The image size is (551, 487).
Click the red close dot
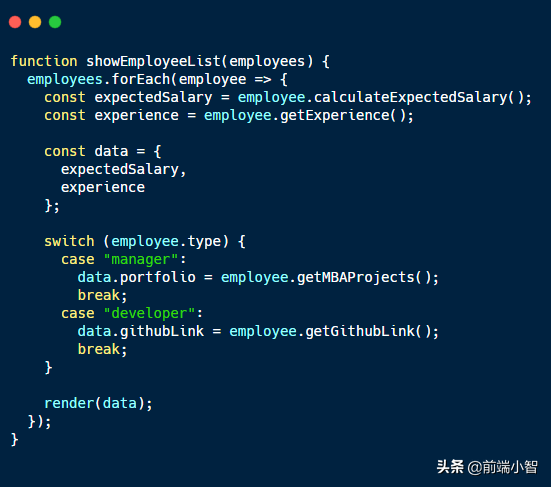tap(15, 22)
